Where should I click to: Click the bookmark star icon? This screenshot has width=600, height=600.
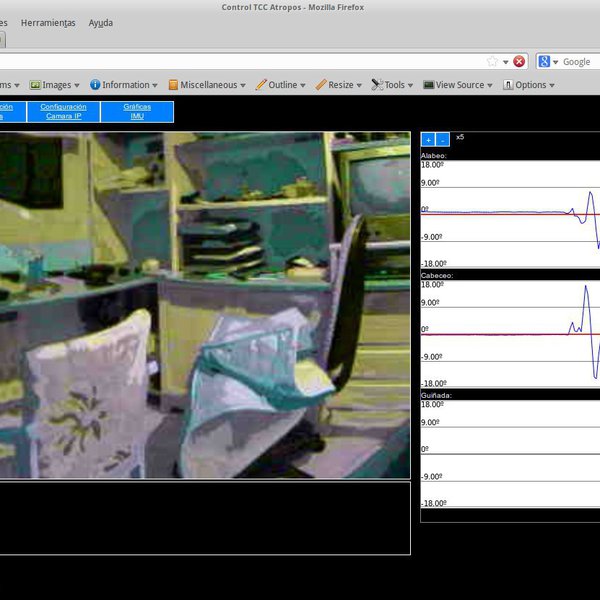492,61
